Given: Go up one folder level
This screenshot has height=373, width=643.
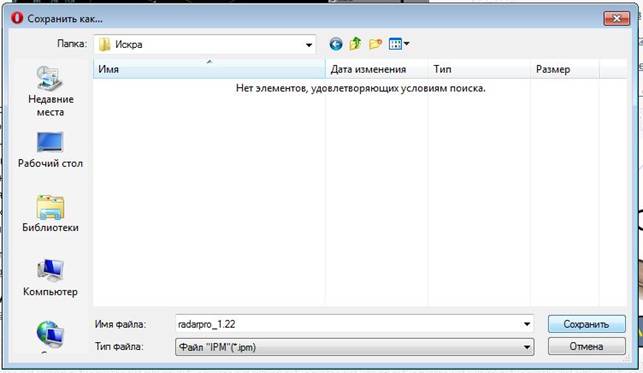Looking at the screenshot, I should coord(355,43).
